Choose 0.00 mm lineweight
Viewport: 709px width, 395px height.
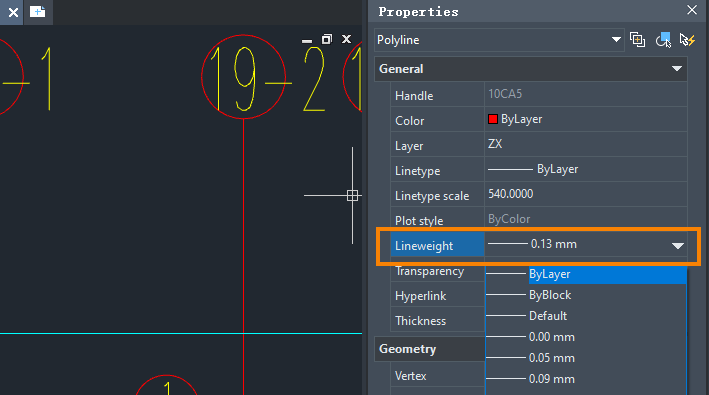(586, 337)
